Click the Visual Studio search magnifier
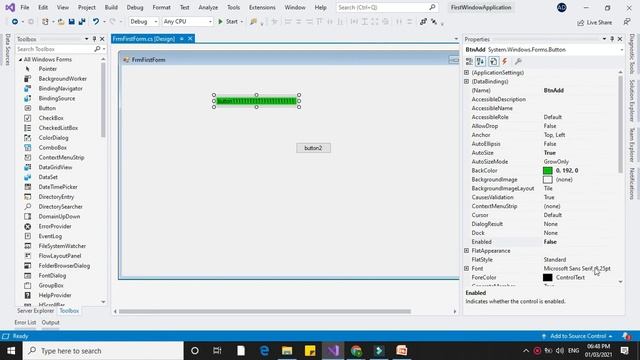Image resolution: width=640 pixels, height=360 pixels. coord(432,7)
